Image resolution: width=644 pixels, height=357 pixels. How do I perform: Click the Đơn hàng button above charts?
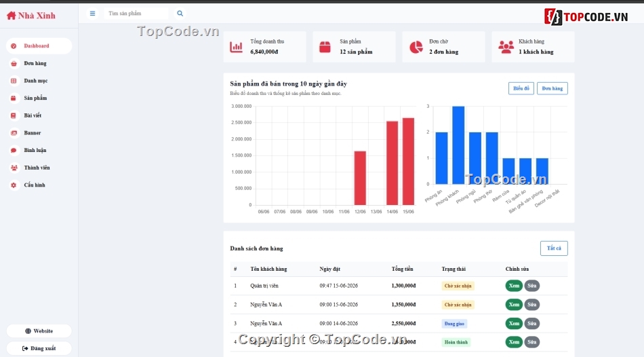pos(552,88)
